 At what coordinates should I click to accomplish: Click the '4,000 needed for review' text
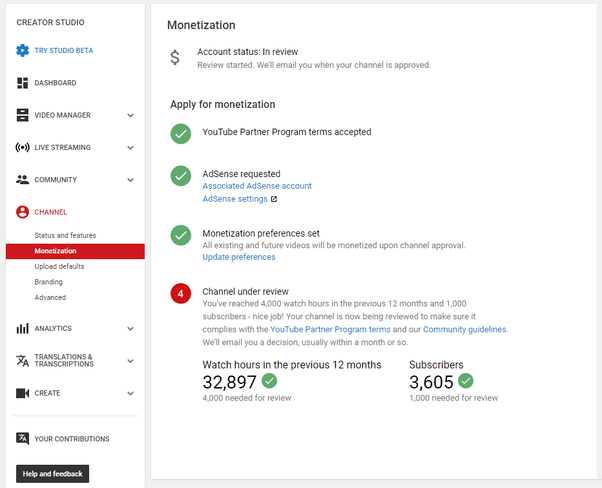coord(247,398)
